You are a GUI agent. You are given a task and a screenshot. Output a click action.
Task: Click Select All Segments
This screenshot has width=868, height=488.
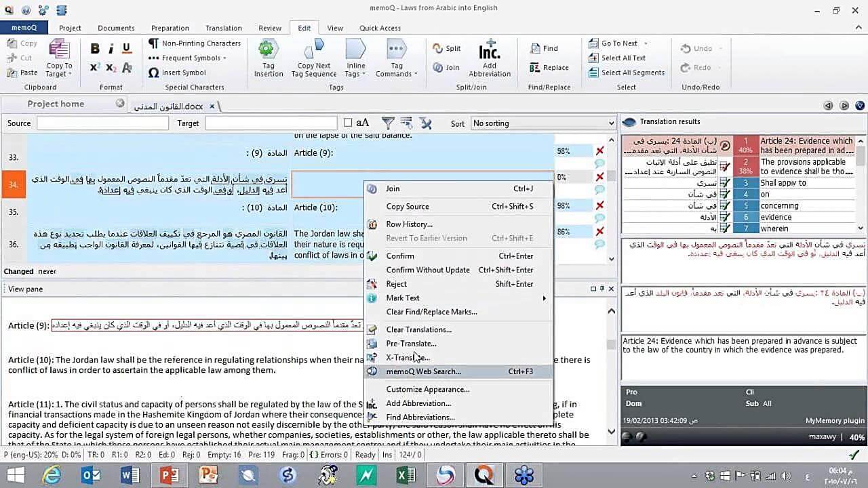[x=626, y=73]
